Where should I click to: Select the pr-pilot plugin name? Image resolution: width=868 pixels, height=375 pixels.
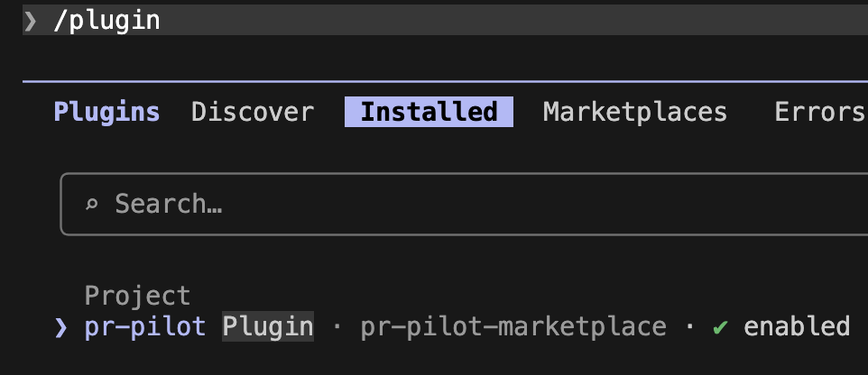pos(146,326)
